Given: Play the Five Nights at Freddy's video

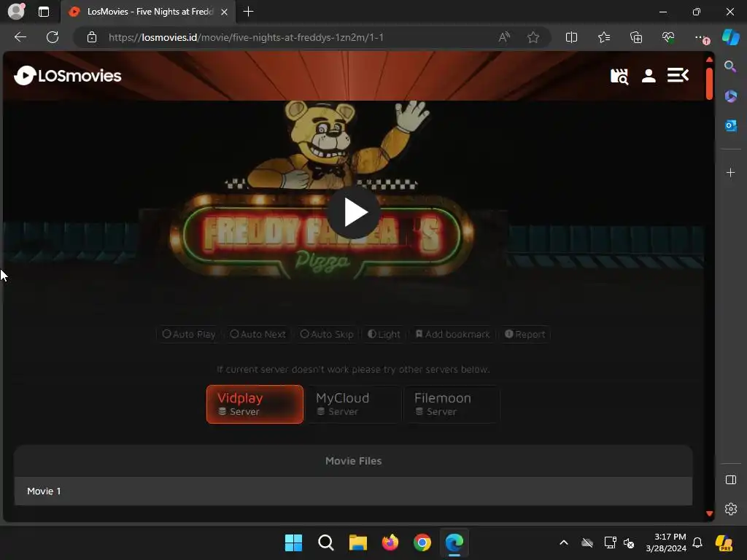Looking at the screenshot, I should point(354,212).
